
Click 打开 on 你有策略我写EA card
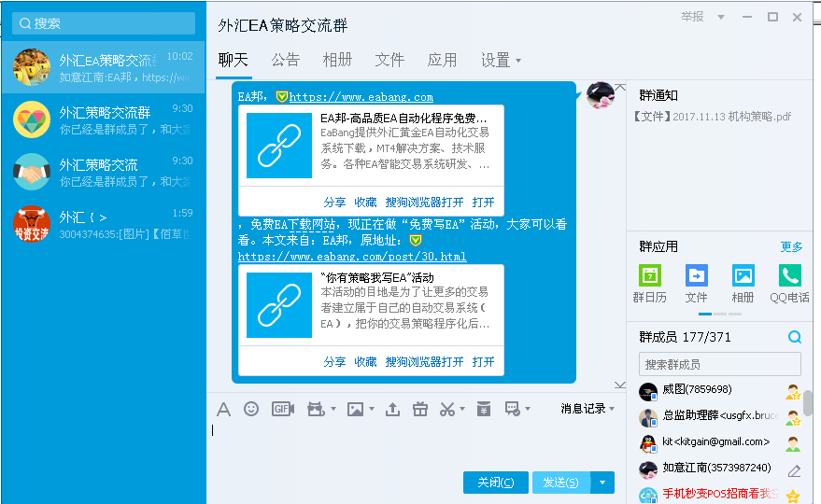coord(483,362)
